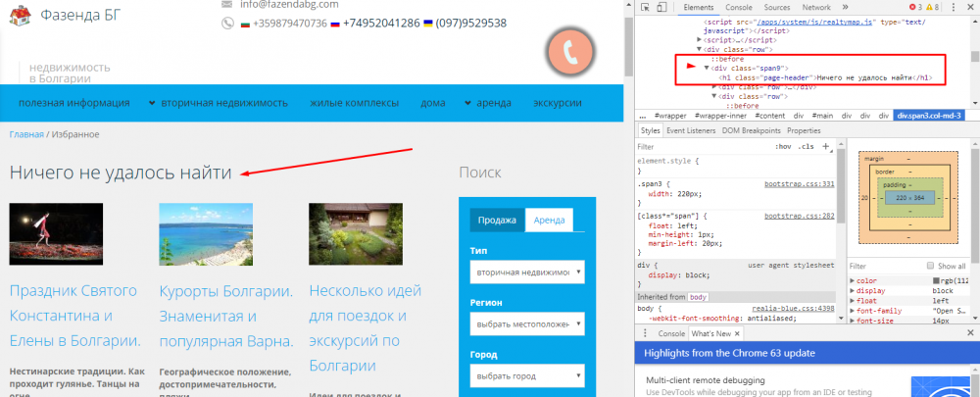
Task: Click the Styles Filter input field
Action: [703, 147]
